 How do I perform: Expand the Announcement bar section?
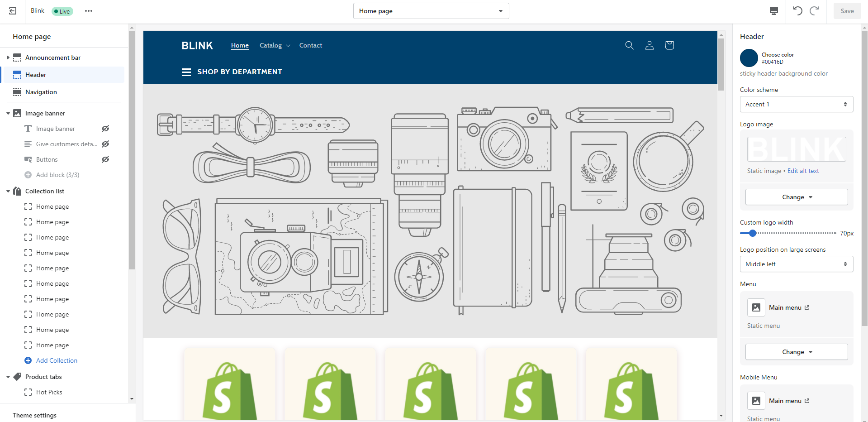coord(7,58)
